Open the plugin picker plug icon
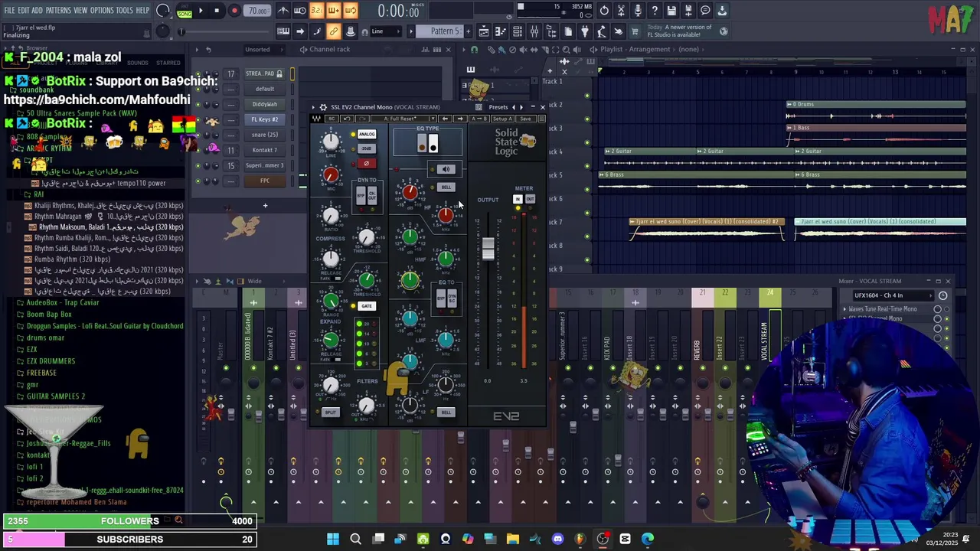This screenshot has width=980, height=551. coord(585,31)
